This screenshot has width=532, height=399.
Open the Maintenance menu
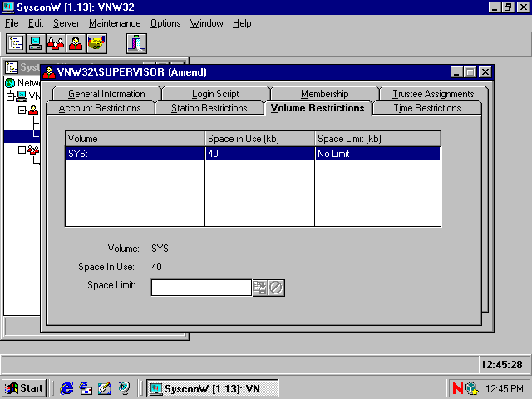(115, 23)
